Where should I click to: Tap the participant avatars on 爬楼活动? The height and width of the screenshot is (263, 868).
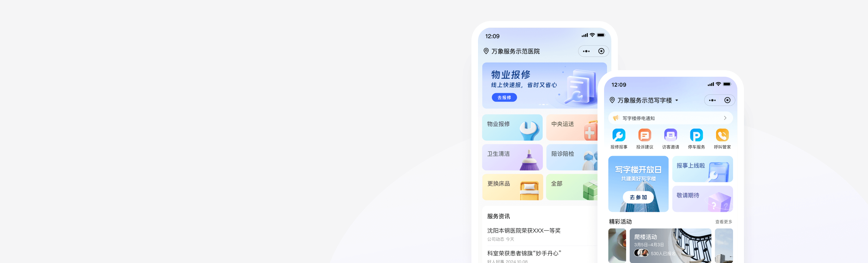click(641, 253)
